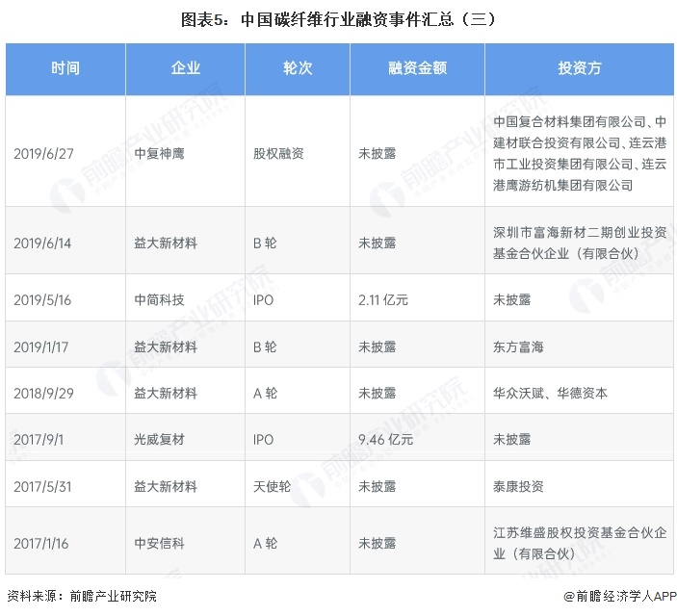This screenshot has height=616, width=677.
Task: Click 'IPO' in the 光威复材 row
Action: pyautogui.click(x=263, y=440)
